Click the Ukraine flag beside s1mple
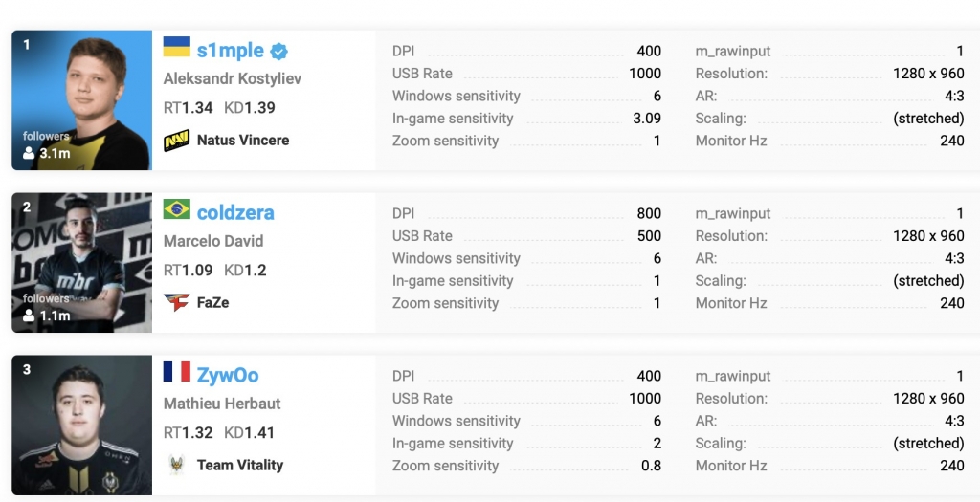The image size is (980, 502). pyautogui.click(x=176, y=47)
